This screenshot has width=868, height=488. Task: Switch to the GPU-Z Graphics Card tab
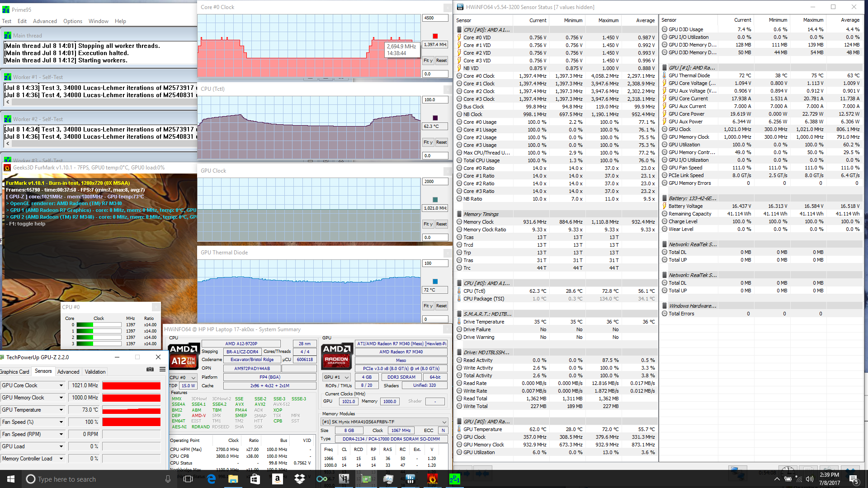coord(14,372)
